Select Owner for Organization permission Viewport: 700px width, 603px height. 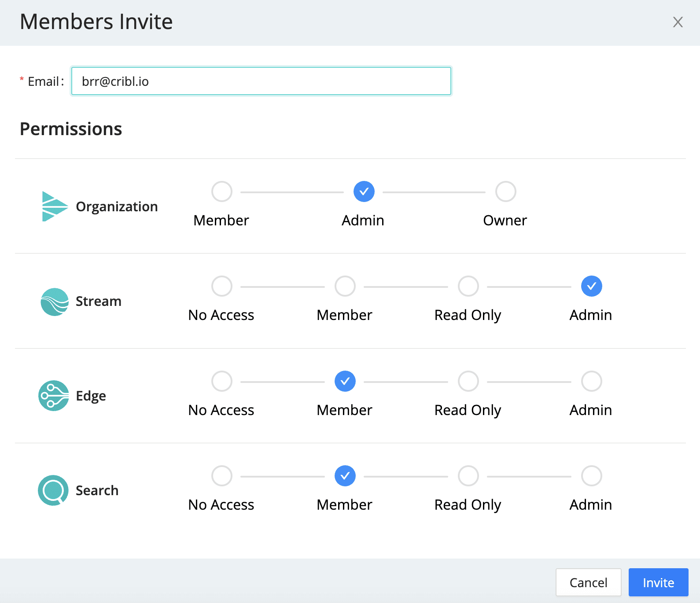point(505,192)
